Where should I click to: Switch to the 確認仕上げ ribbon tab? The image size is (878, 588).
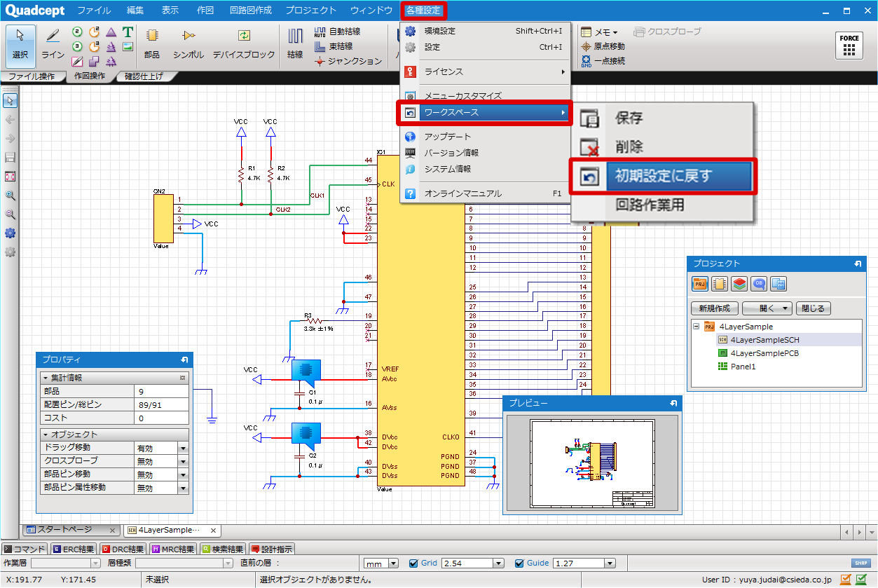coord(144,76)
